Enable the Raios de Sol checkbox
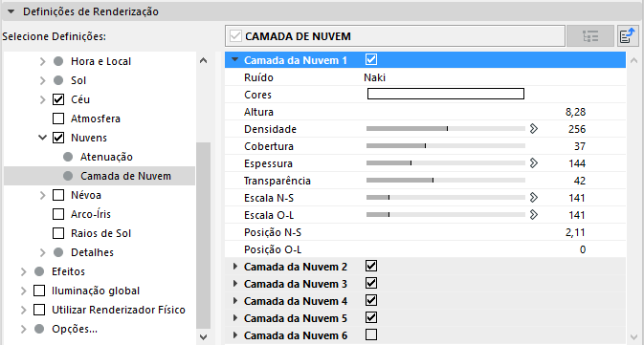The width and height of the screenshot is (644, 345). coord(58,233)
